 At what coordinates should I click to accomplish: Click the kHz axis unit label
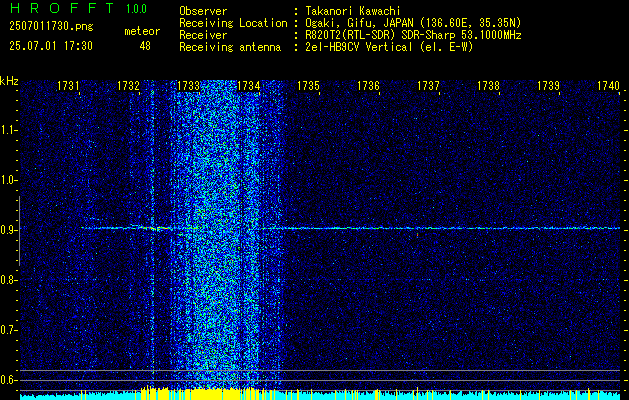(9, 81)
